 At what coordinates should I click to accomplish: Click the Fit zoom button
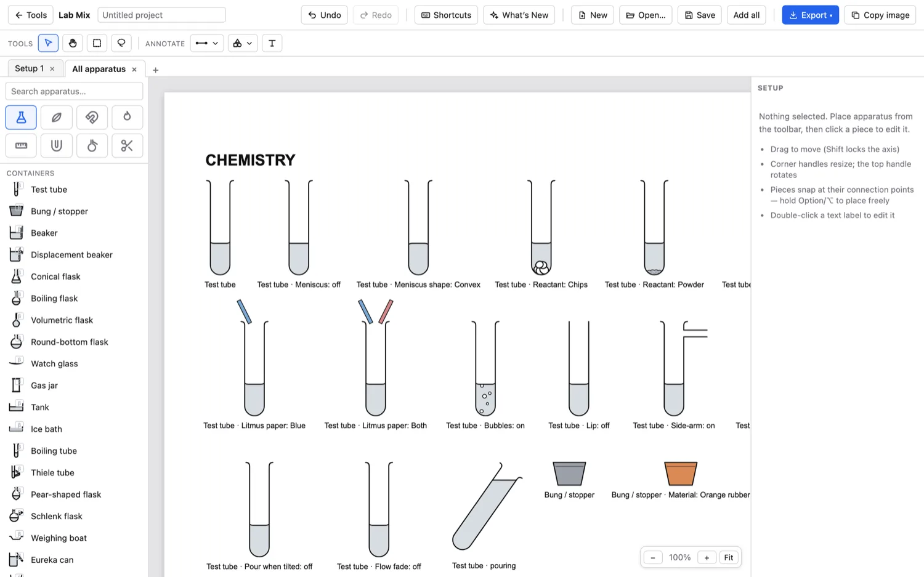729,557
